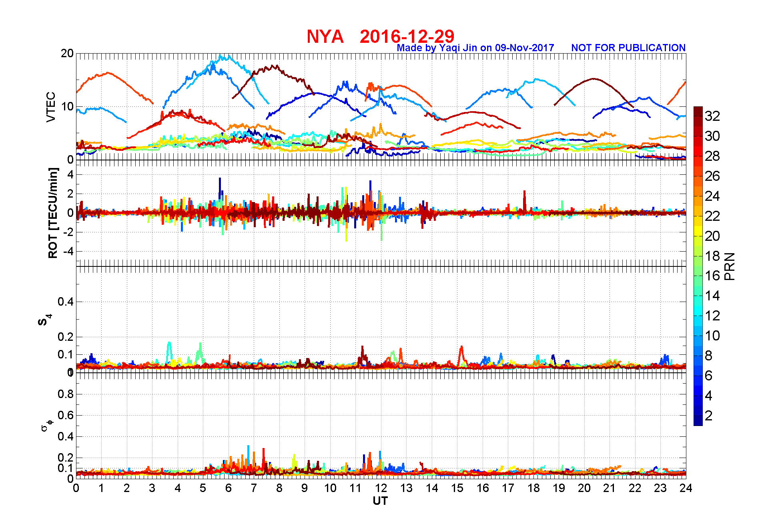Click UT axis tick "7"
762x532 pixels.
pyautogui.click(x=254, y=488)
